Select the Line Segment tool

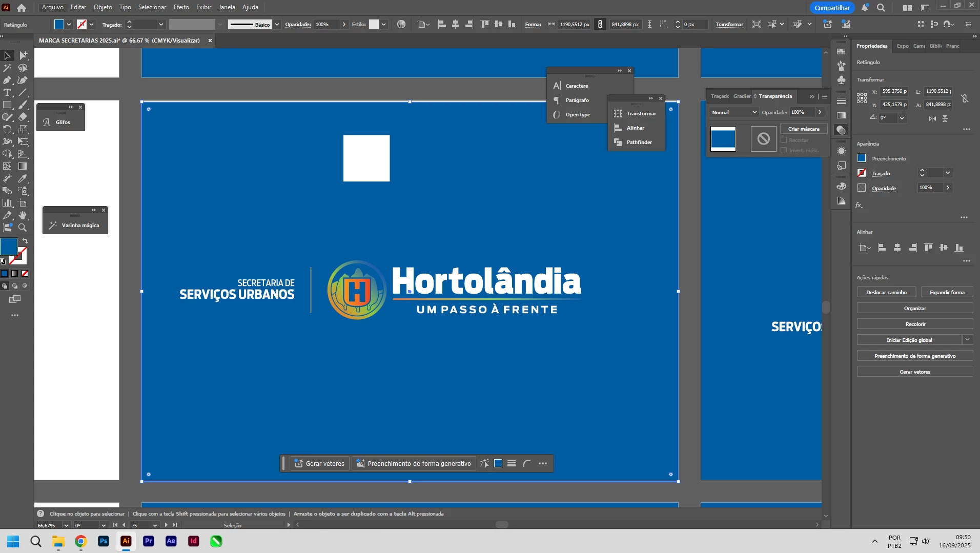pos(23,92)
